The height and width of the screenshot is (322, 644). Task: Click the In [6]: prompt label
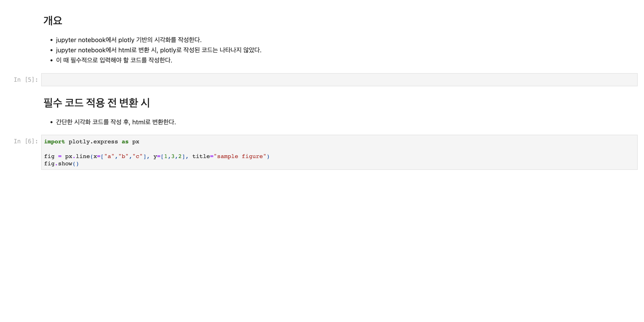[x=26, y=141]
